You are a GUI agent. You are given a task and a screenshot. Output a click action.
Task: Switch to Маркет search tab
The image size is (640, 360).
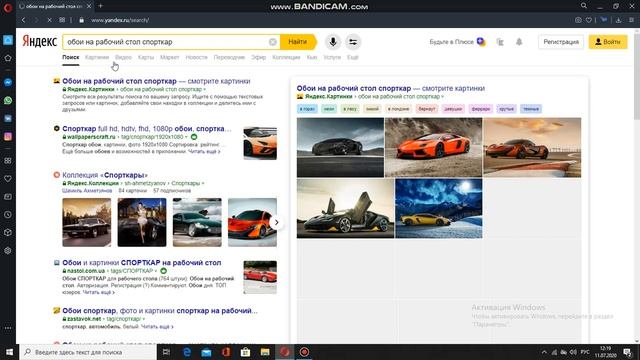(169, 57)
